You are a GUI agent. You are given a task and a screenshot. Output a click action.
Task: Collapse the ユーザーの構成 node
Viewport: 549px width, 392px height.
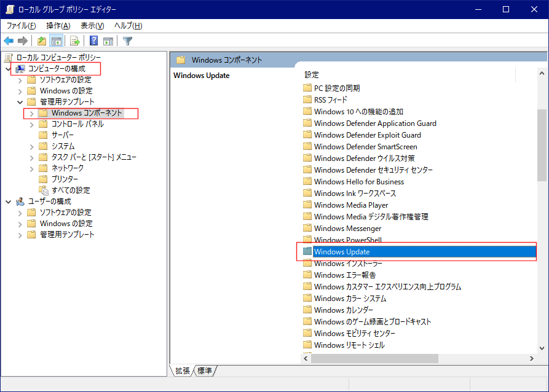pyautogui.click(x=9, y=202)
